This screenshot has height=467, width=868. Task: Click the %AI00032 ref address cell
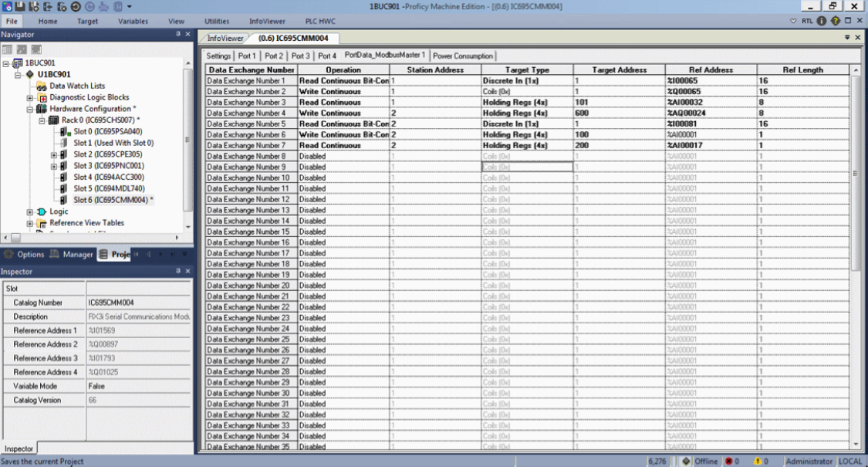tap(711, 102)
